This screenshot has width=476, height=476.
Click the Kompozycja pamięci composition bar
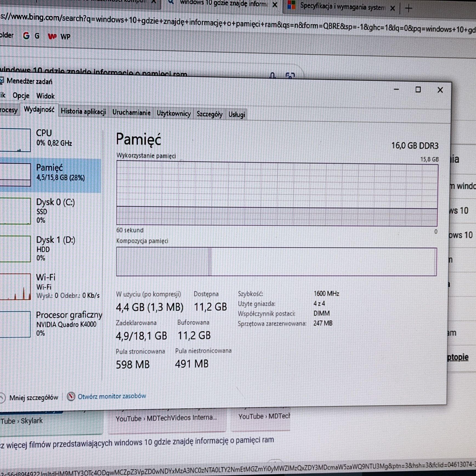[276, 262]
